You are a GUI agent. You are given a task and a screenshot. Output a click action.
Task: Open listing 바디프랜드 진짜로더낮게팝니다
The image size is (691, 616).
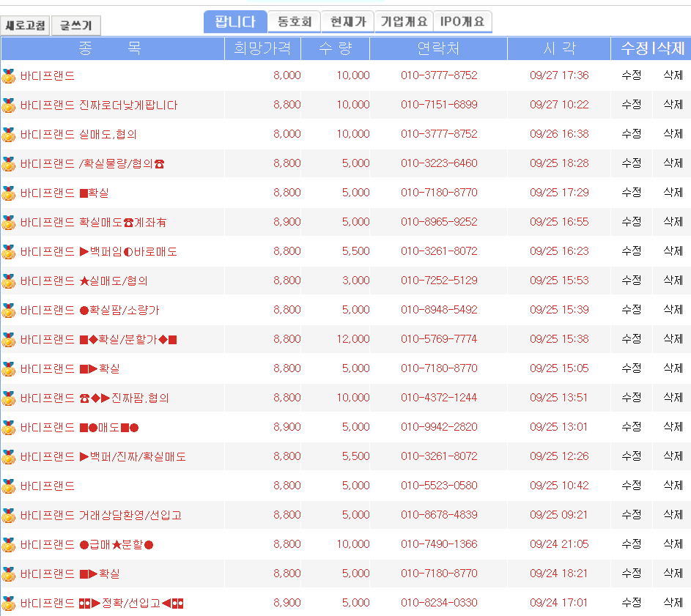click(99, 105)
